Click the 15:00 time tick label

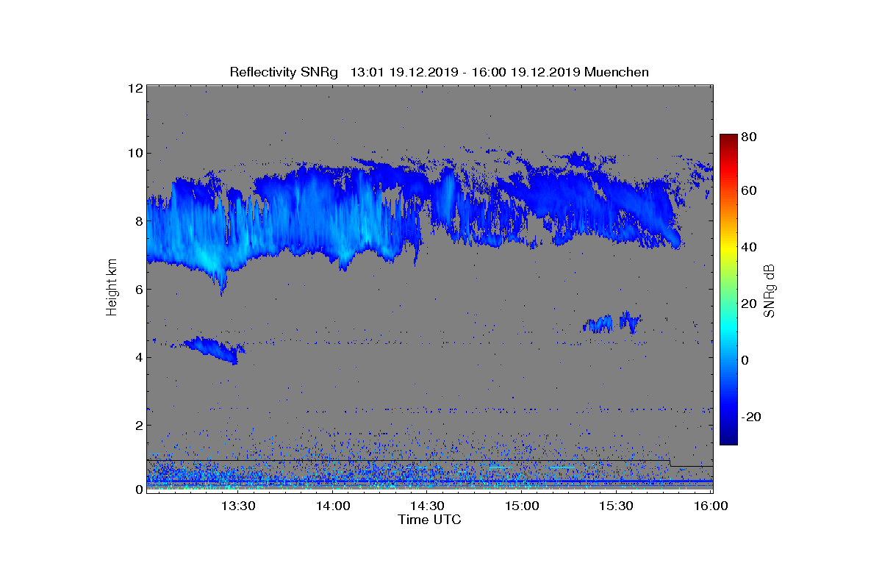click(x=522, y=506)
